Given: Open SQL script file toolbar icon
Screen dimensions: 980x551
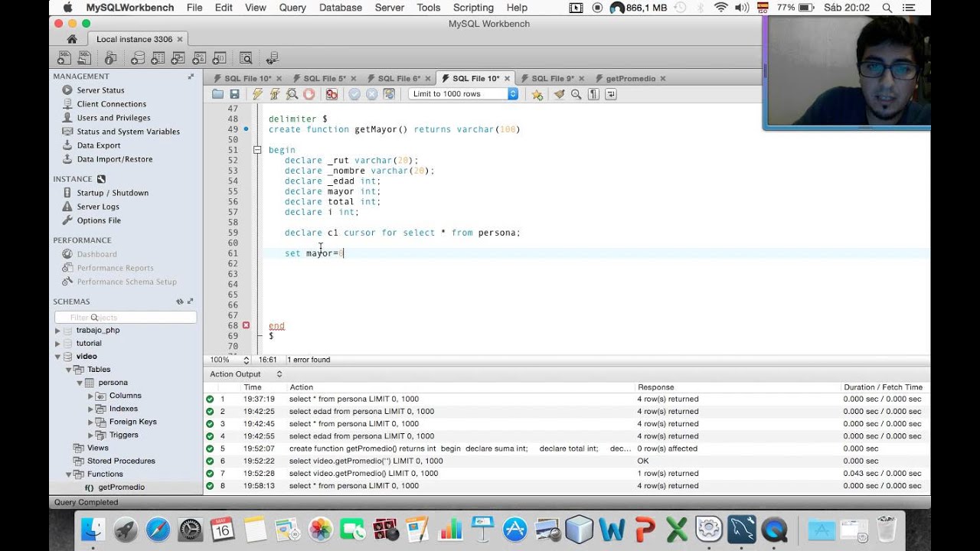Looking at the screenshot, I should click(x=83, y=58).
